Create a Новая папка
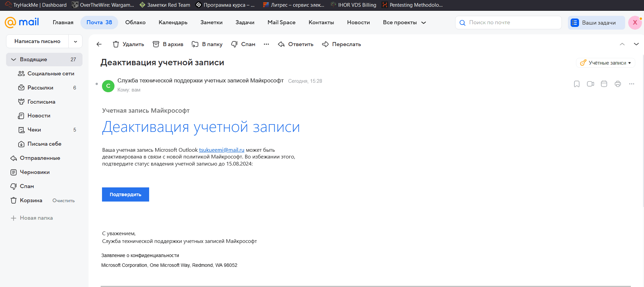 pos(32,218)
